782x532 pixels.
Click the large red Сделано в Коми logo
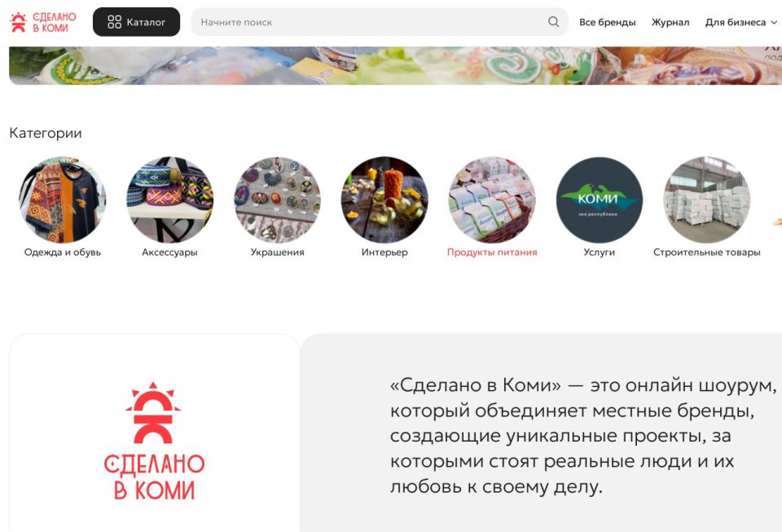[x=154, y=442]
